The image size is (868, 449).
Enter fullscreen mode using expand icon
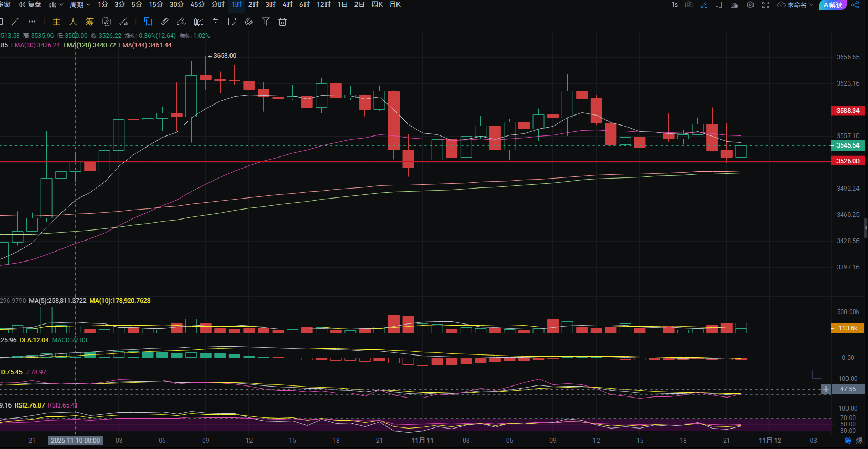pos(766,5)
